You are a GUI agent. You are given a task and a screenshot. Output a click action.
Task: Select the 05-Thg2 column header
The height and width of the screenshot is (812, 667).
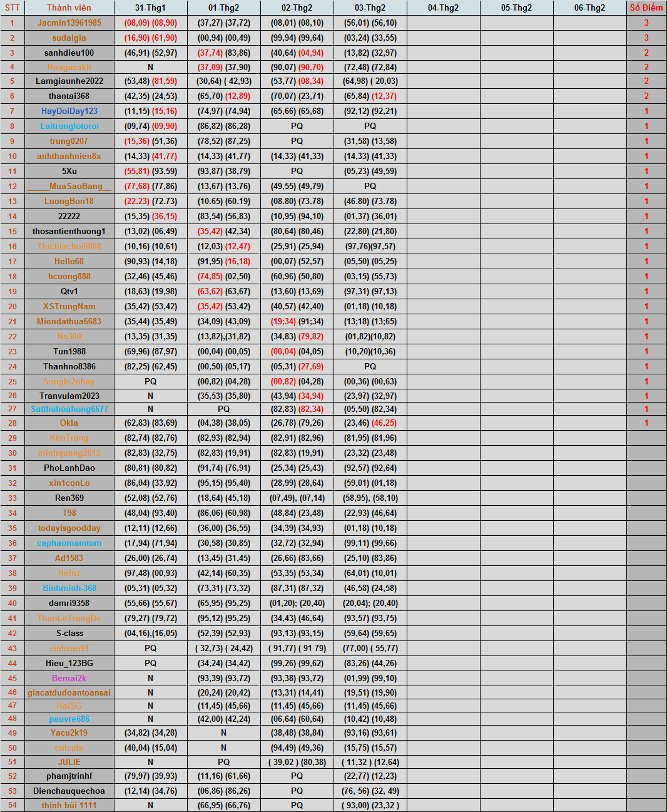(x=516, y=8)
